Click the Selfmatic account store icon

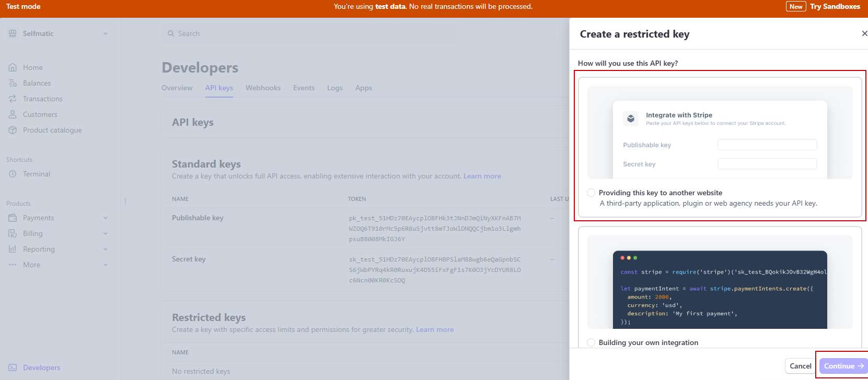(x=13, y=33)
